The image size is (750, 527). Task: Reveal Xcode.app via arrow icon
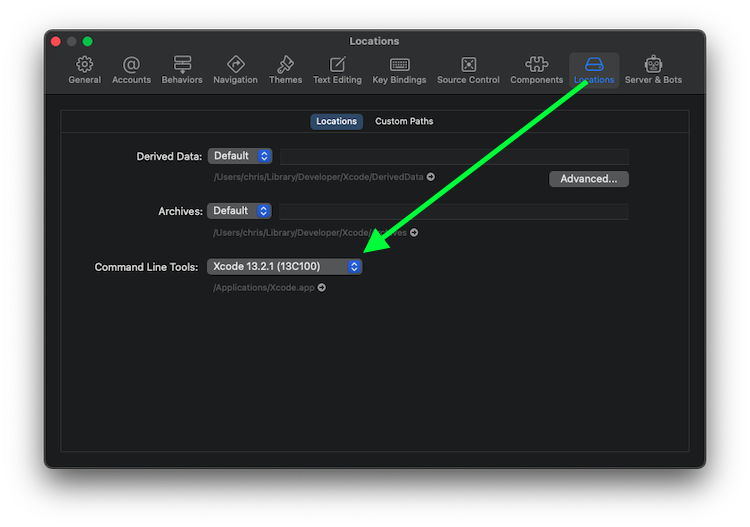[322, 287]
